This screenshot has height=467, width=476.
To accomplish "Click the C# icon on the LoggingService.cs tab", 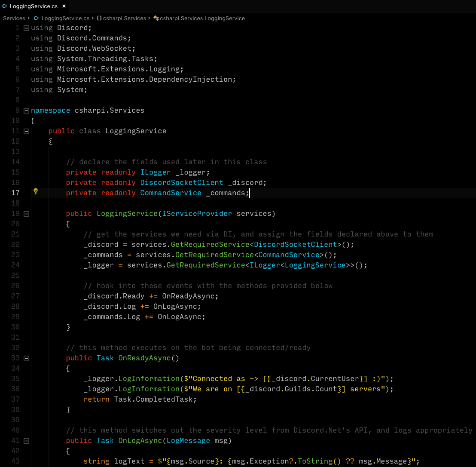I will (x=5, y=6).
